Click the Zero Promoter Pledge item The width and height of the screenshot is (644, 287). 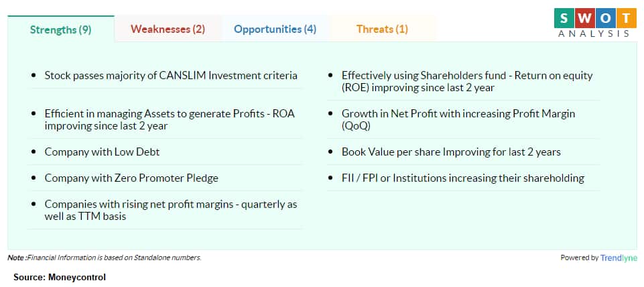click(x=165, y=178)
